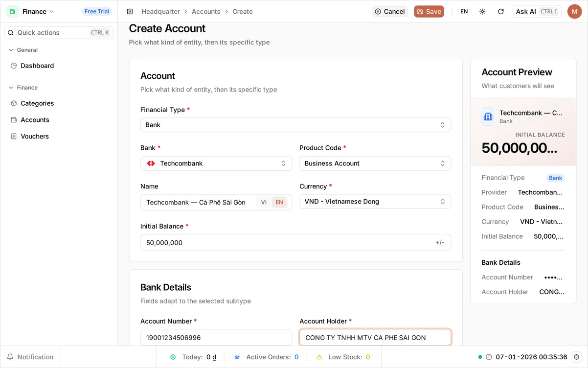
Task: Cancel account creation
Action: 390,11
